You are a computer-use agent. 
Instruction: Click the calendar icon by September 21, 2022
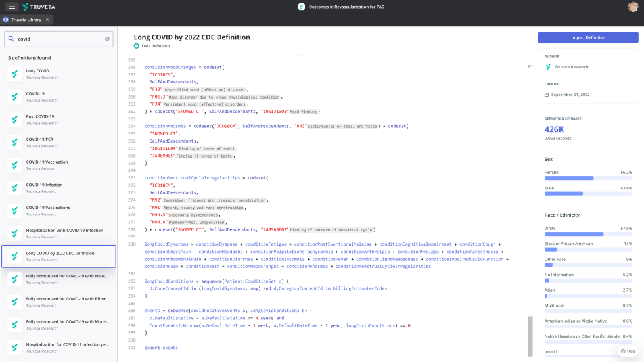tap(547, 95)
